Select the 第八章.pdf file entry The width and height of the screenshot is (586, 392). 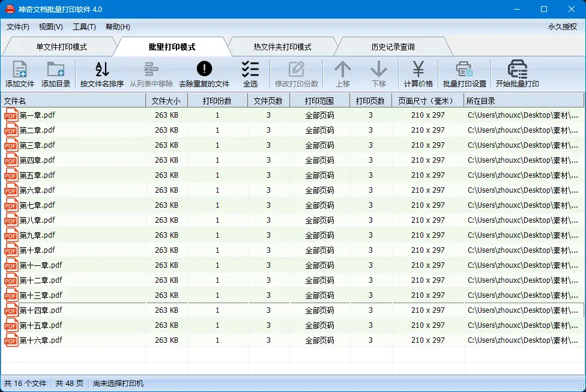[37, 220]
